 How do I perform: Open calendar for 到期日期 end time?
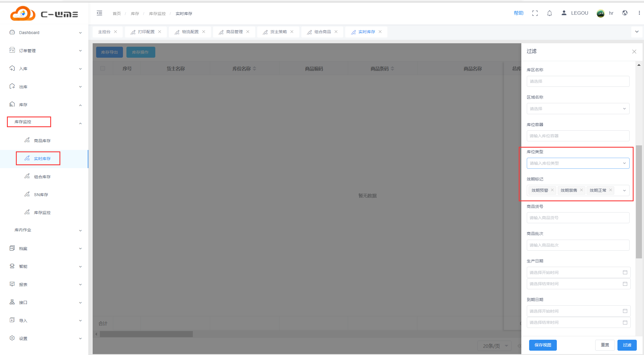click(625, 322)
